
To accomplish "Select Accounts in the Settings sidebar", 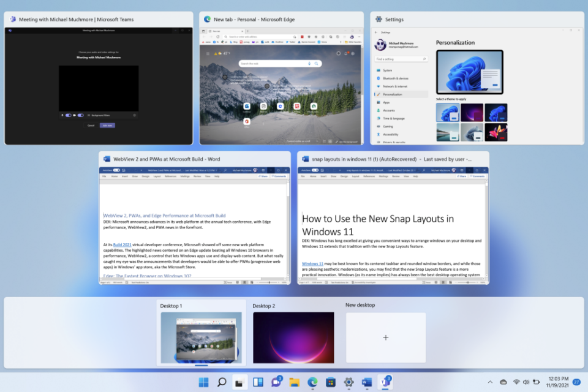I will (x=386, y=111).
